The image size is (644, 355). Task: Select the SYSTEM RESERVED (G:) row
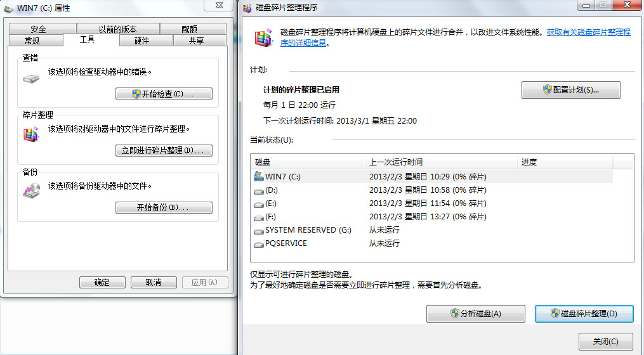(432, 230)
